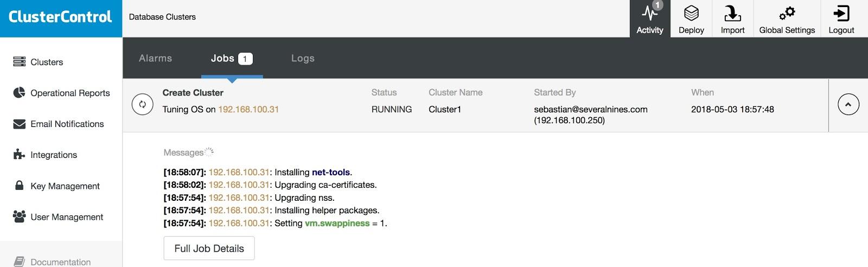This screenshot has height=267, width=868.
Task: Click the (192.168.100.250) address text
Action: tap(569, 120)
